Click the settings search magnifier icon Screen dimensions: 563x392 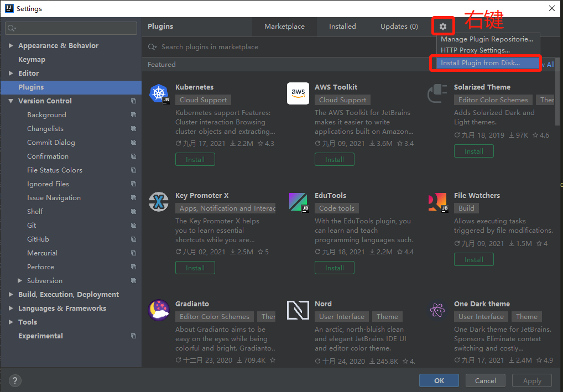pos(12,28)
